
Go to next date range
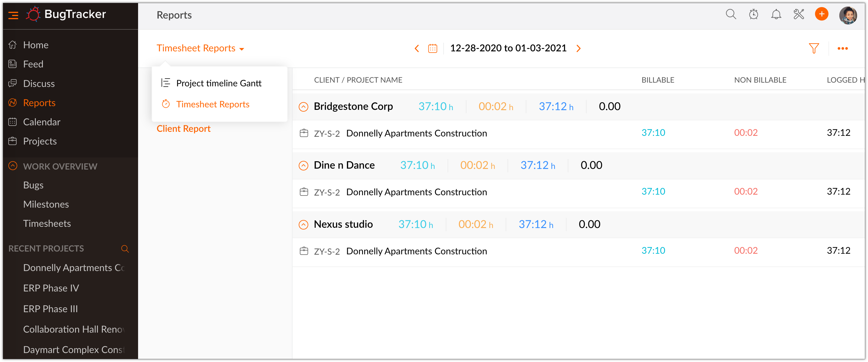pyautogui.click(x=579, y=49)
